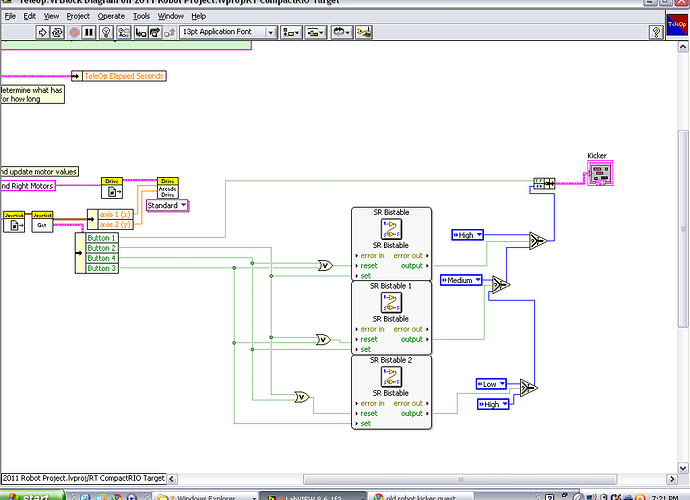Image resolution: width=690 pixels, height=500 pixels.
Task: Click the Select node beside the top High constant
Action: (538, 241)
